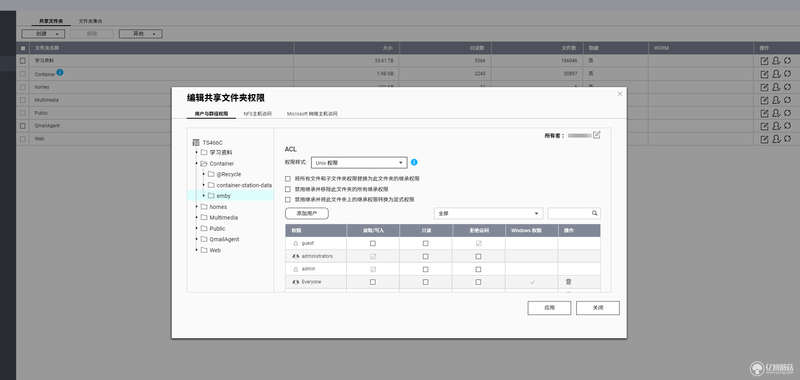Tick 只读 checkbox for guest
Screen dimensions: 800x380
click(x=426, y=243)
